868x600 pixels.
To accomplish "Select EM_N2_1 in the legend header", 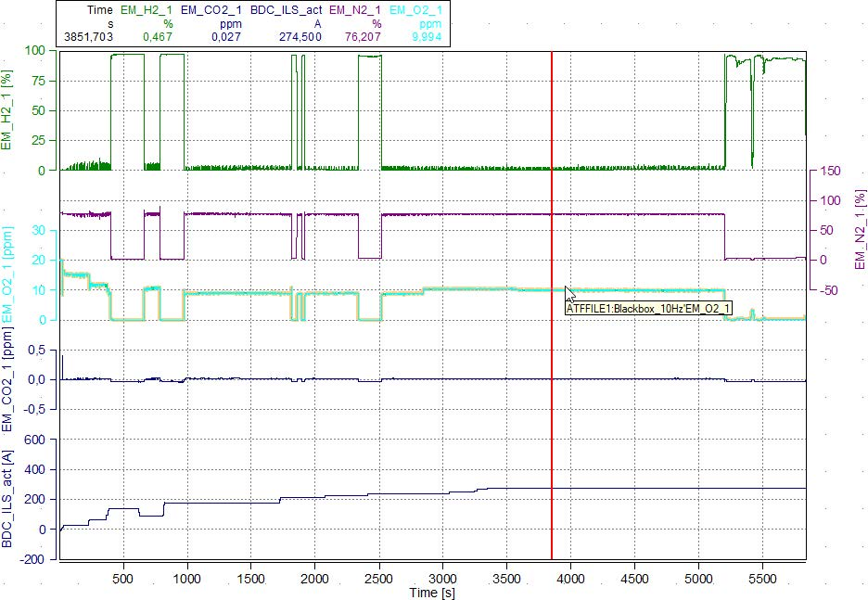I will coord(355,9).
